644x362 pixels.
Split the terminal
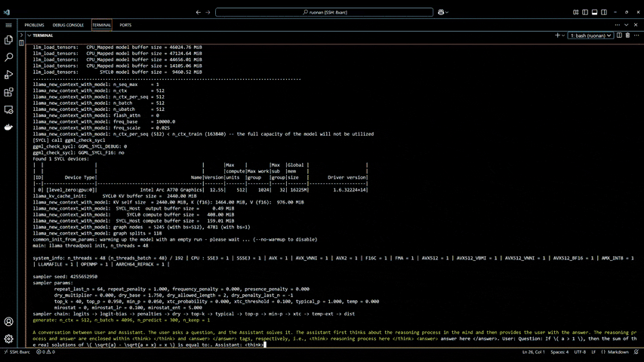pyautogui.click(x=619, y=35)
